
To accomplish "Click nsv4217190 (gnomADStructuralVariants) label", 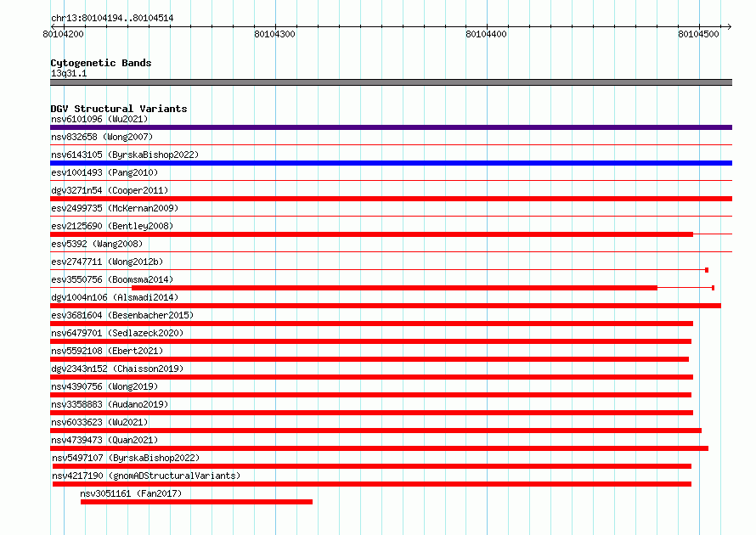I will [x=146, y=476].
